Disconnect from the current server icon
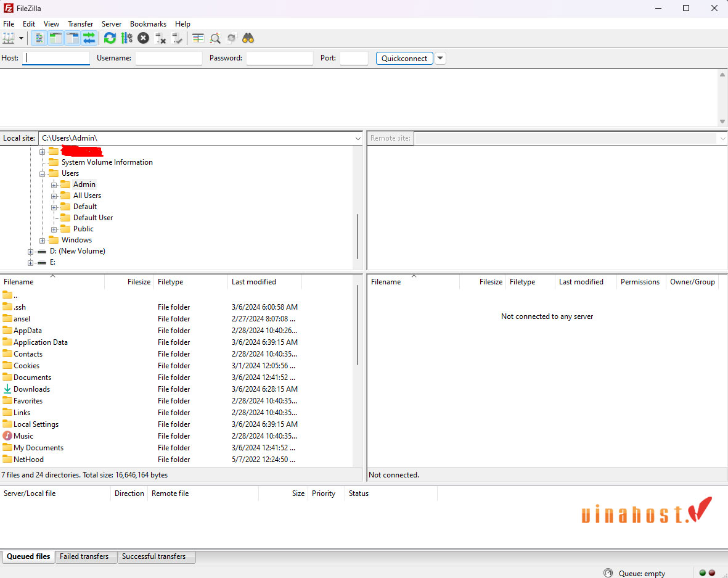The image size is (728, 578). [x=160, y=38]
